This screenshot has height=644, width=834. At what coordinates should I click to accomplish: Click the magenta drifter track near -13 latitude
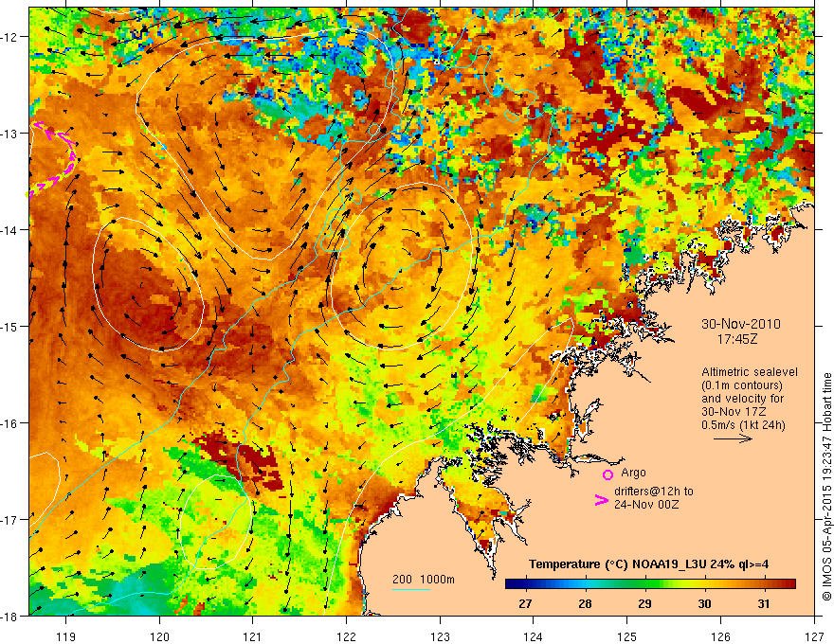pos(53,159)
